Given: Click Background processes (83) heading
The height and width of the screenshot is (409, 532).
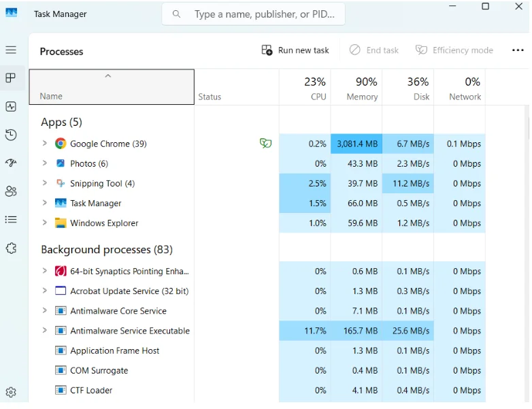Looking at the screenshot, I should point(107,250).
